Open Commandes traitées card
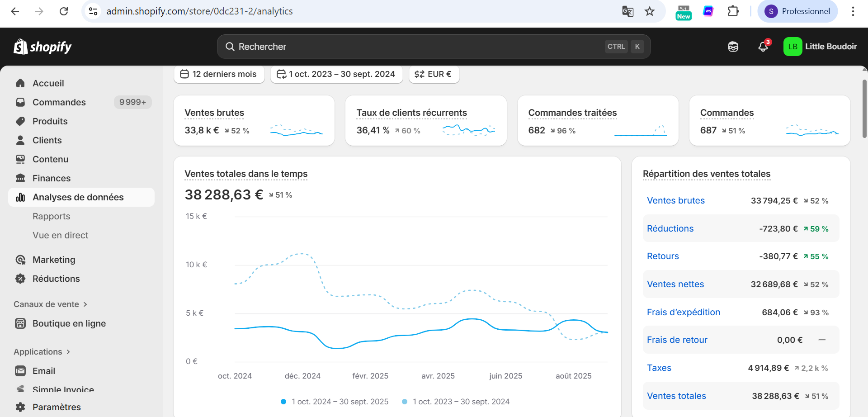 [598, 120]
